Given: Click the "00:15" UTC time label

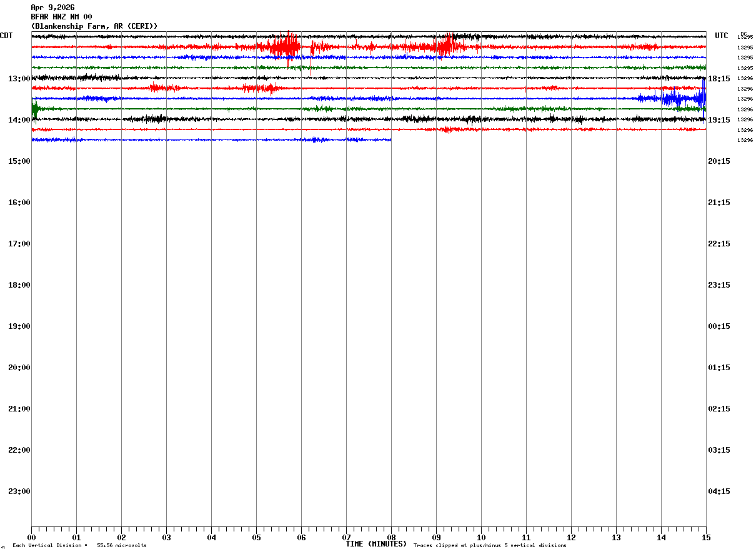Looking at the screenshot, I should [x=719, y=326].
